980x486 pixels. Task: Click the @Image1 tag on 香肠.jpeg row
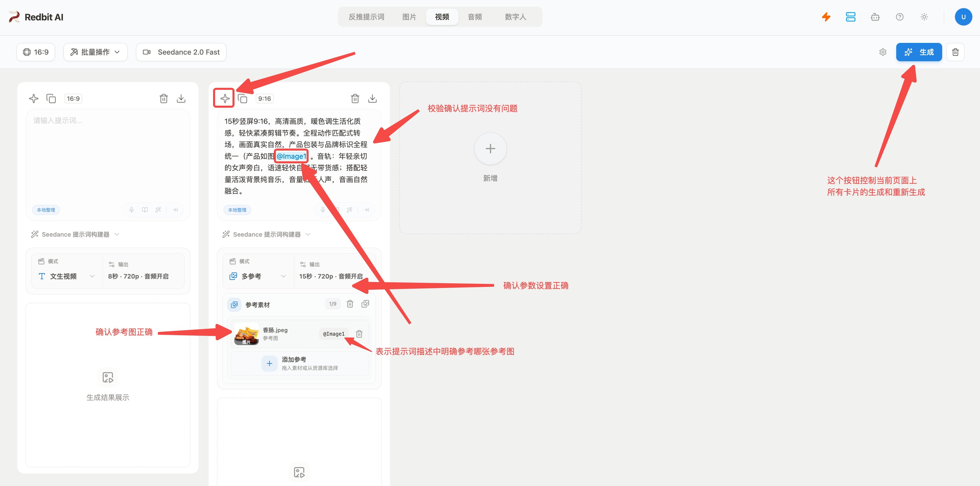point(334,334)
